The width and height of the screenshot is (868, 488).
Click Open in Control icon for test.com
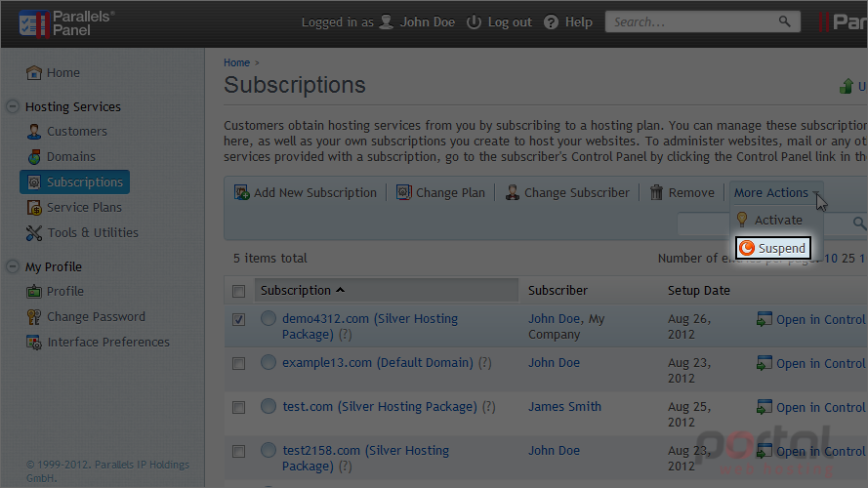[x=764, y=407]
